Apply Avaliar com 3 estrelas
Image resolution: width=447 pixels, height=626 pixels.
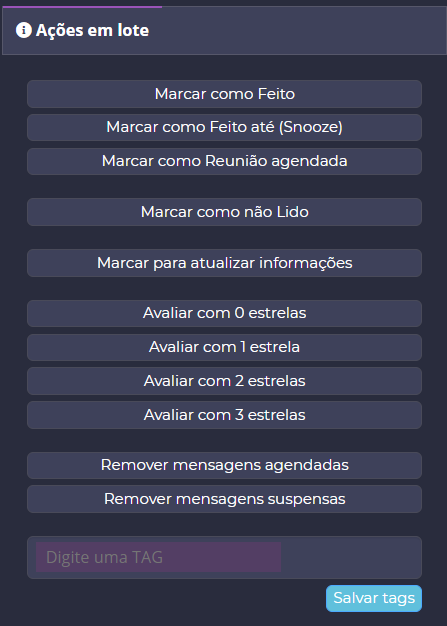pos(224,415)
